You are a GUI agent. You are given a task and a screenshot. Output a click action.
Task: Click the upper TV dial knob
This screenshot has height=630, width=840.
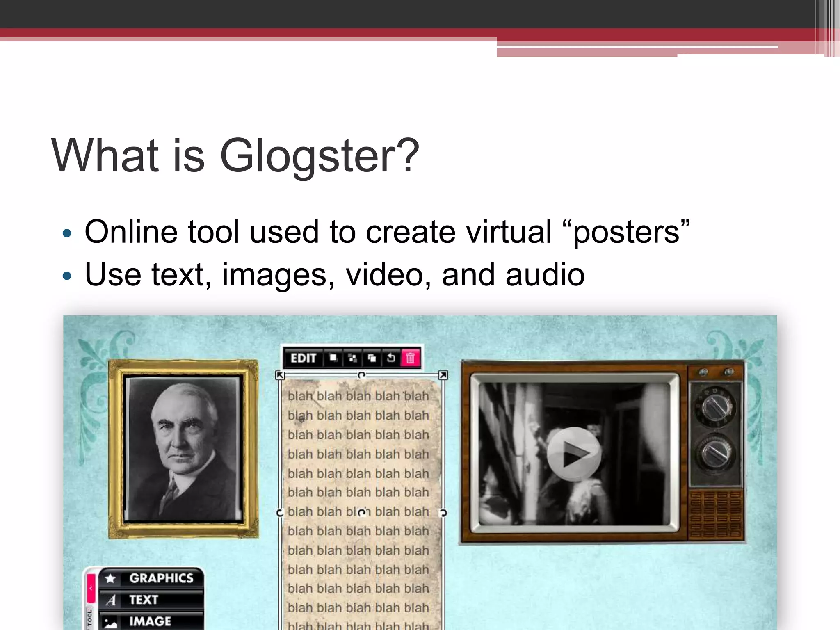tap(716, 407)
